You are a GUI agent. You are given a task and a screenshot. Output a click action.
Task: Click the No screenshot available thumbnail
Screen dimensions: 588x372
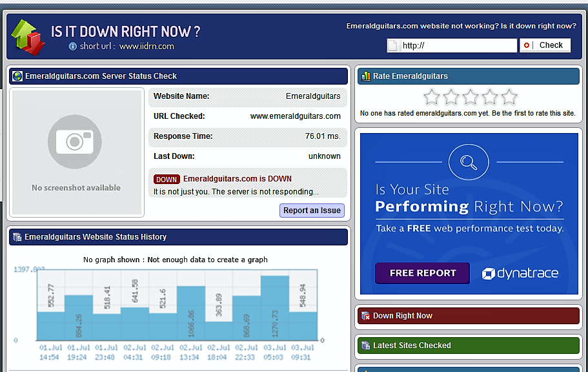(x=77, y=152)
